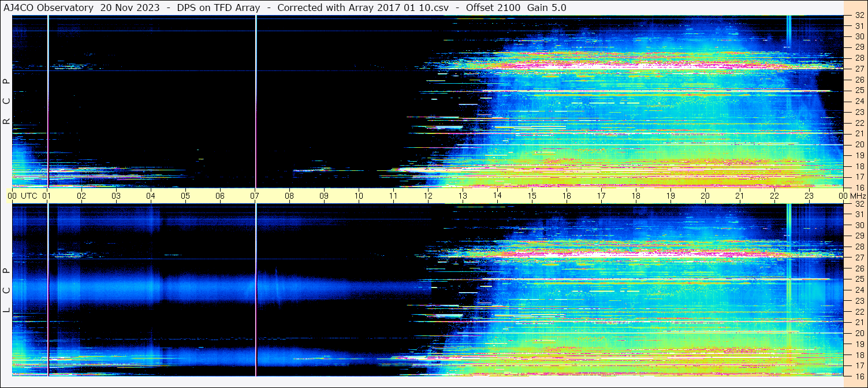The width and height of the screenshot is (868, 388).
Task: Click the "00 UTC" label starting the time axis
Action: tap(23, 196)
